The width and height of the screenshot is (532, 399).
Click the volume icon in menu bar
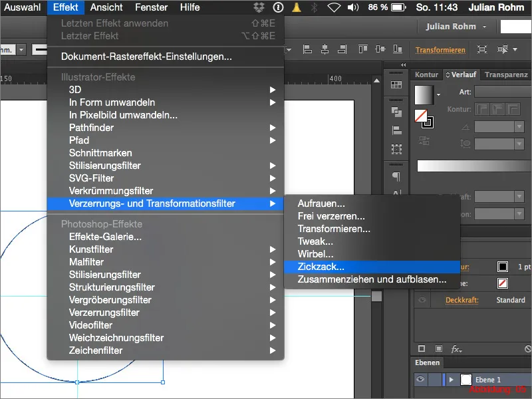click(x=353, y=7)
